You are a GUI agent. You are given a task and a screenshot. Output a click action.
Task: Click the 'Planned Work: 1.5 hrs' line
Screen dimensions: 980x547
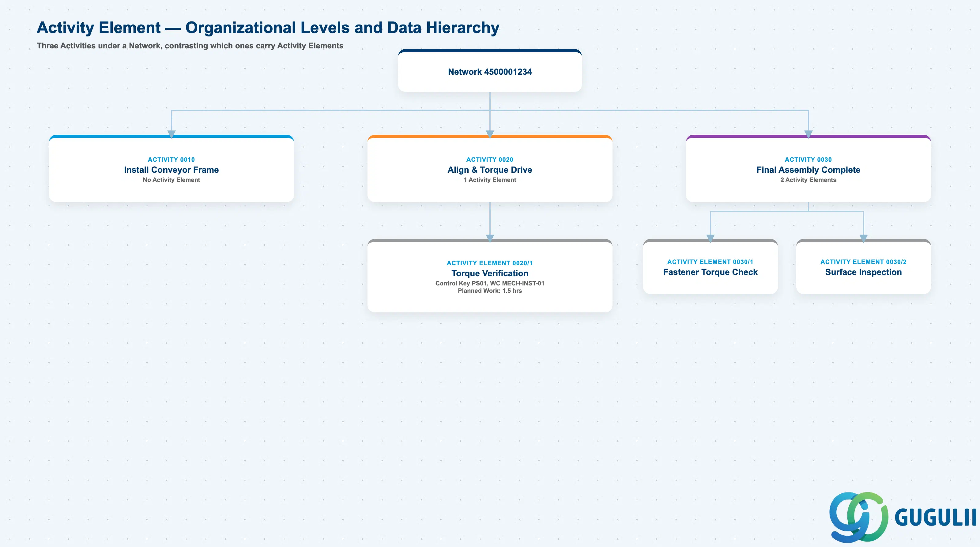point(490,291)
